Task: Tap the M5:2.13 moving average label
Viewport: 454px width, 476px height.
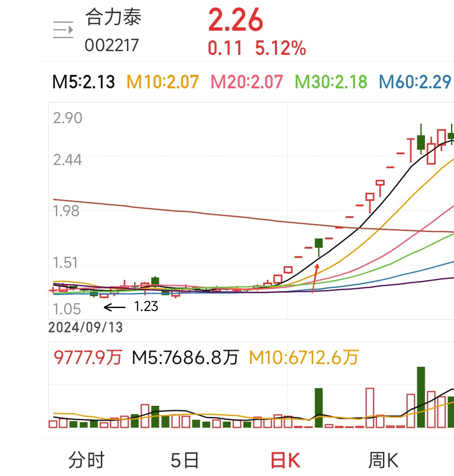Action: tap(84, 82)
